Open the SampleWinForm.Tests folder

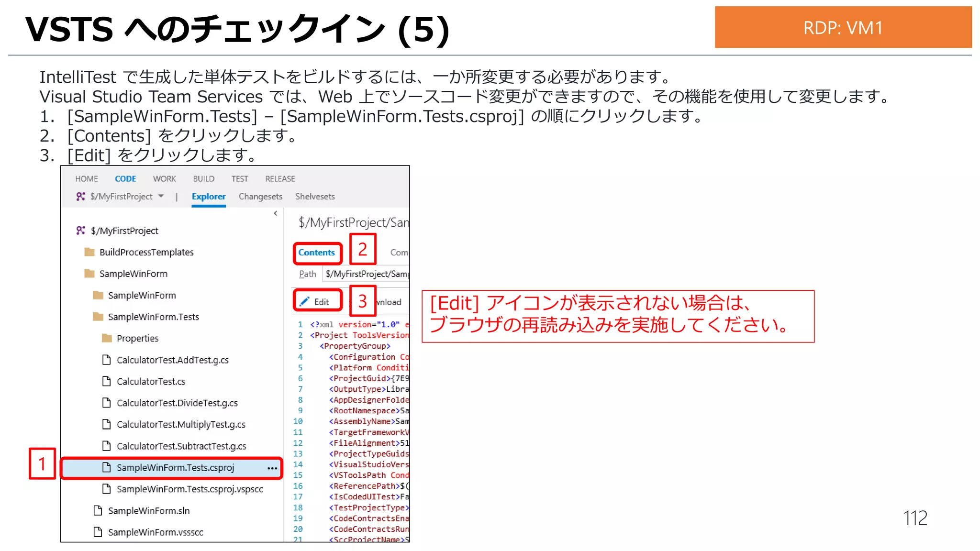click(154, 317)
